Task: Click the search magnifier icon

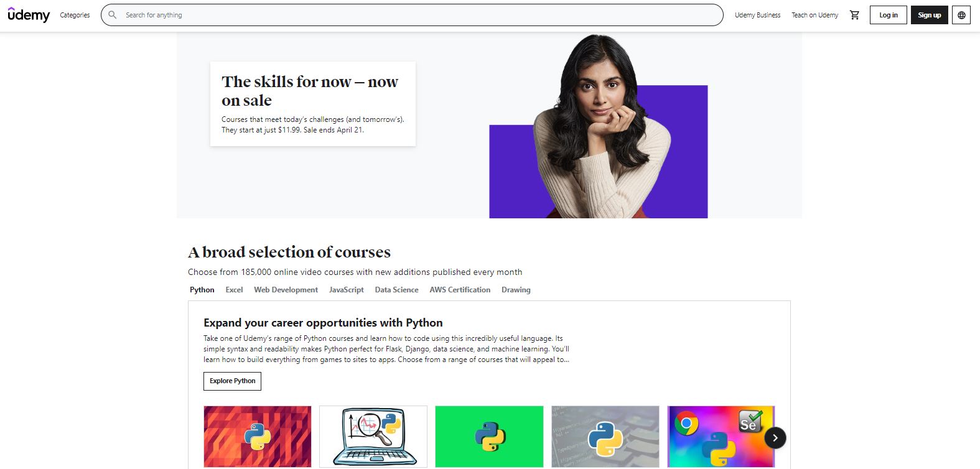Action: coord(113,15)
